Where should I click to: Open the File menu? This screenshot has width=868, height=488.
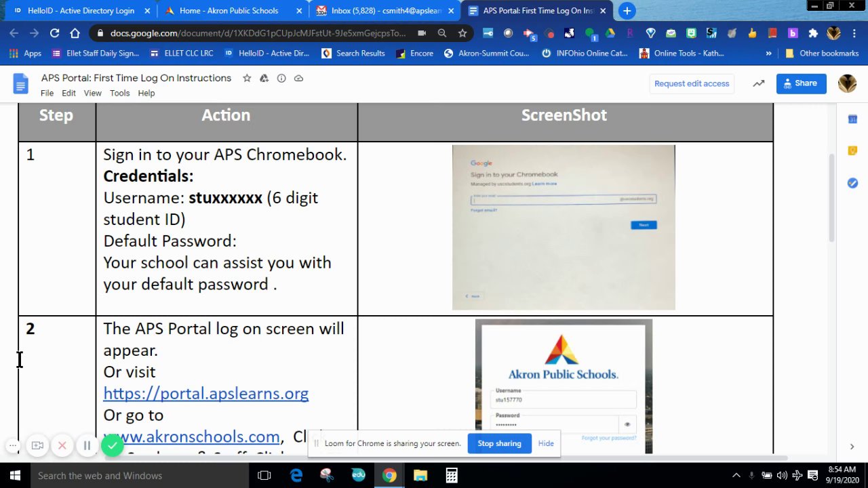click(47, 93)
